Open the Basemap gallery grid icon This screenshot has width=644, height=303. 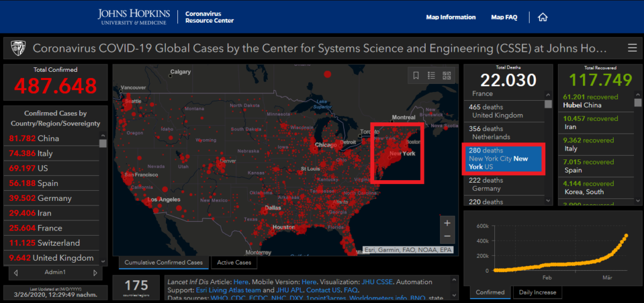(x=447, y=76)
